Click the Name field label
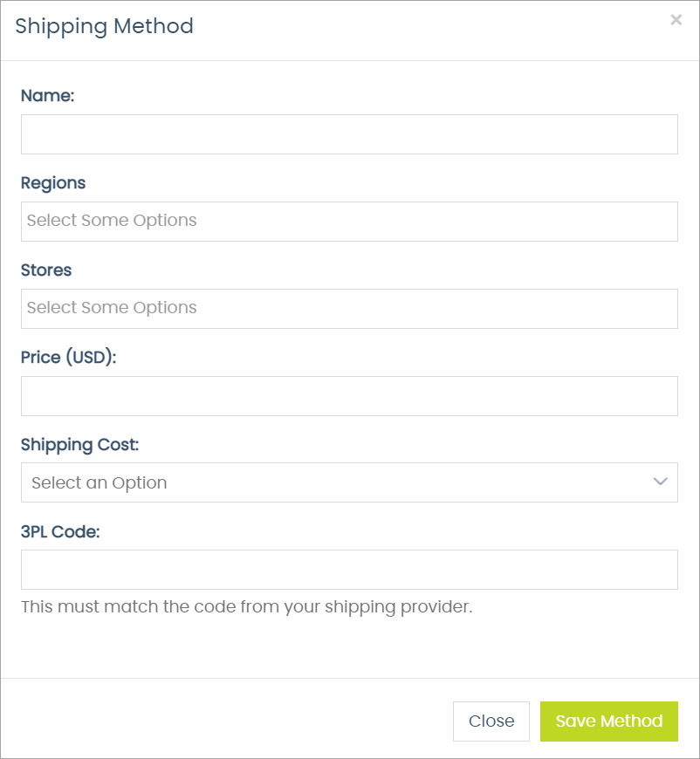Image resolution: width=700 pixels, height=759 pixels. 47,95
